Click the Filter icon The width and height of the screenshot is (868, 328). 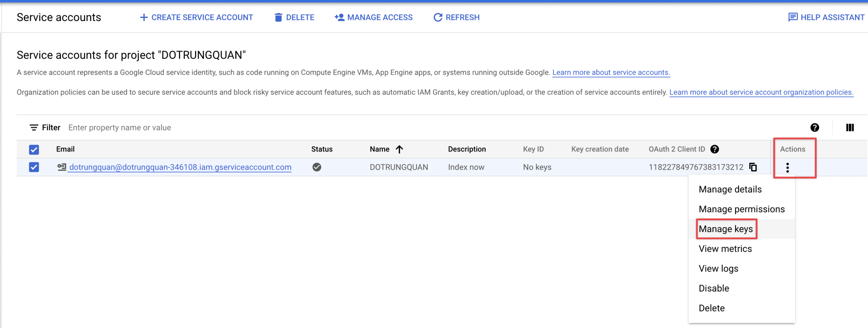coord(34,128)
